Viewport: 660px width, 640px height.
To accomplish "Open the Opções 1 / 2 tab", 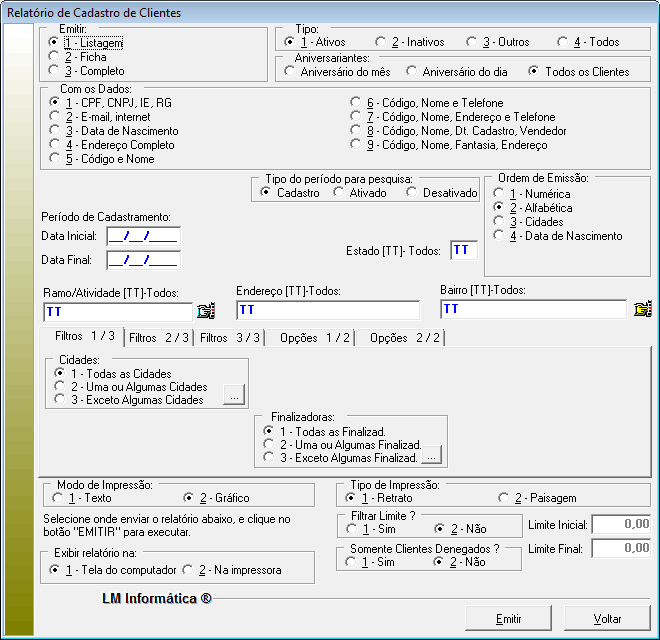I will pos(314,338).
